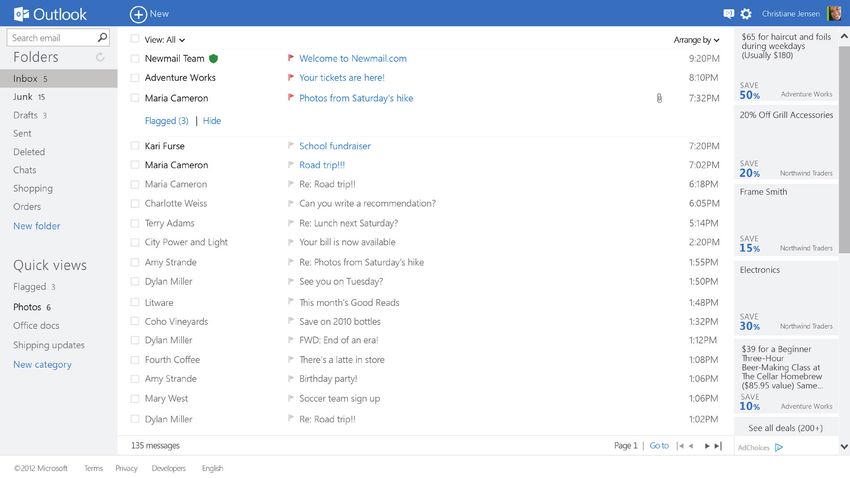This screenshot has width=850, height=478.
Task: Expand the View: All dropdown
Action: pyautogui.click(x=165, y=40)
